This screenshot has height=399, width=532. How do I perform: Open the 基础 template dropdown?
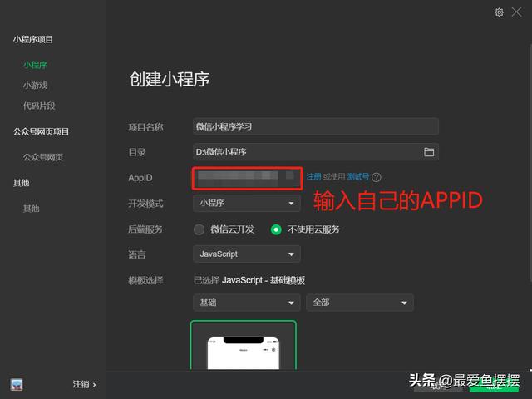(247, 303)
